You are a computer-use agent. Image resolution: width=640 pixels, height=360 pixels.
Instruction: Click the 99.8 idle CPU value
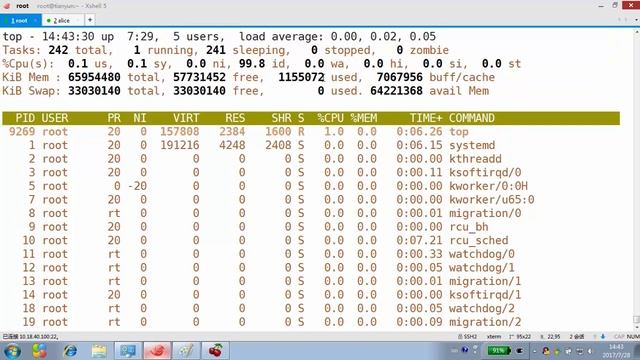click(x=252, y=64)
